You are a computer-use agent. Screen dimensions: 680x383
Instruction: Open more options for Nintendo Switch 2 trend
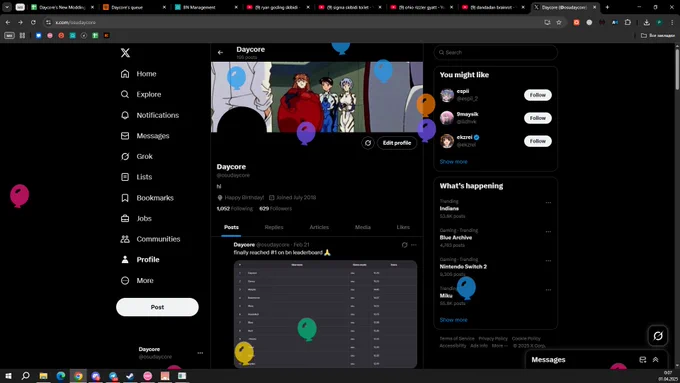click(548, 261)
